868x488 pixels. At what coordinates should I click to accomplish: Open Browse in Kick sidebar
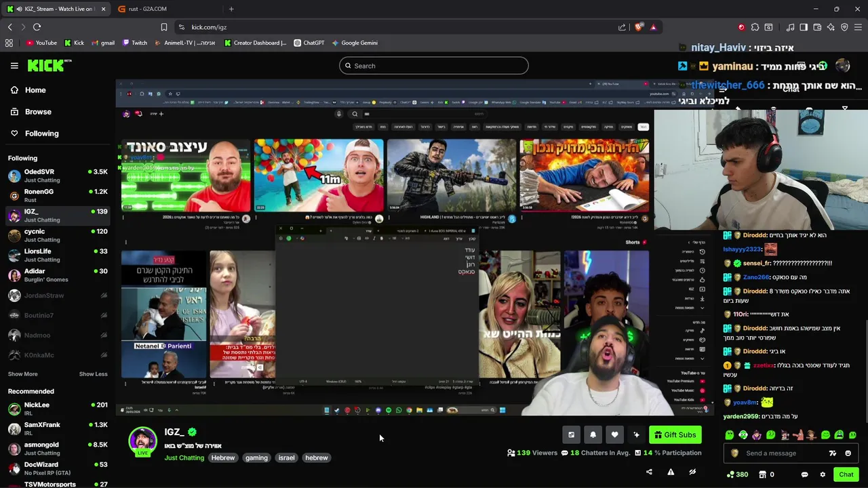58,112
